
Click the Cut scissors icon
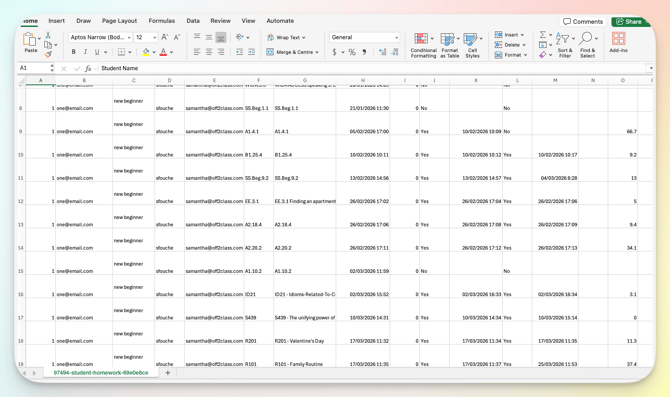48,35
